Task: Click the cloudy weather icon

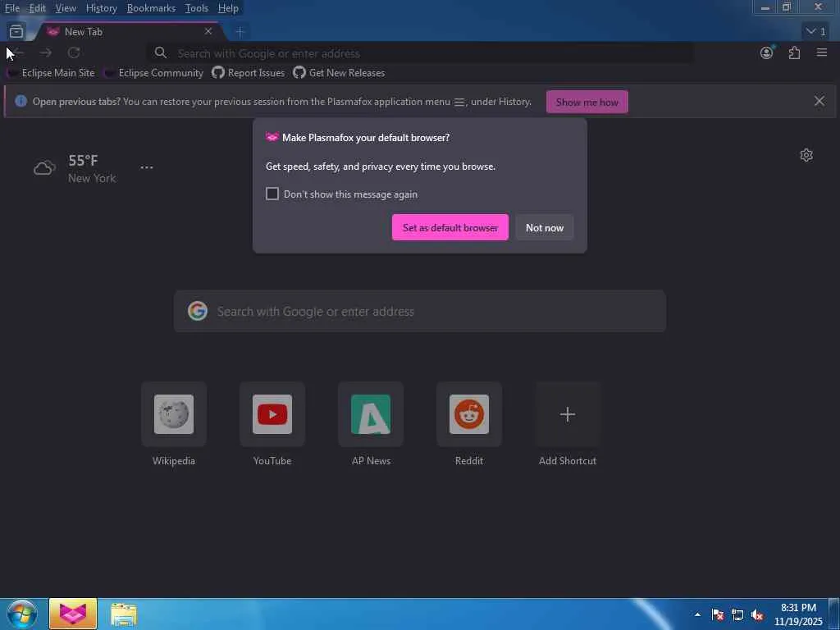Action: tap(44, 168)
